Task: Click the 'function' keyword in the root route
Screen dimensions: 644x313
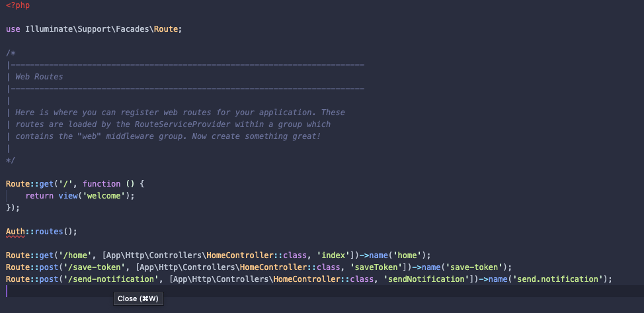Action: tap(101, 184)
